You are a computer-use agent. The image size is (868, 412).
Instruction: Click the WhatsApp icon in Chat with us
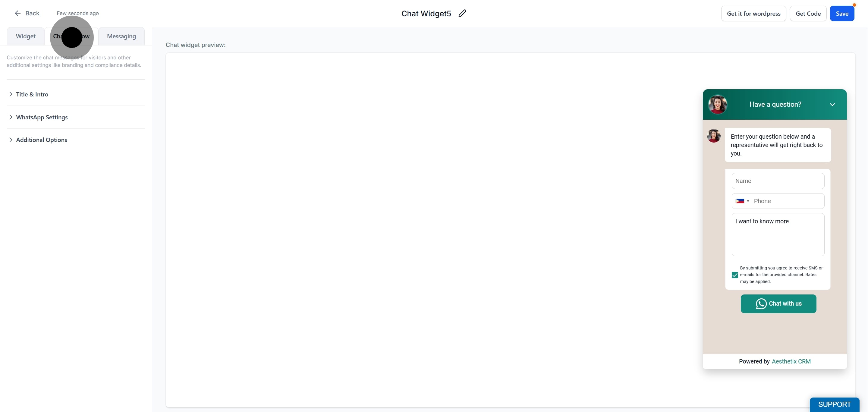761,303
